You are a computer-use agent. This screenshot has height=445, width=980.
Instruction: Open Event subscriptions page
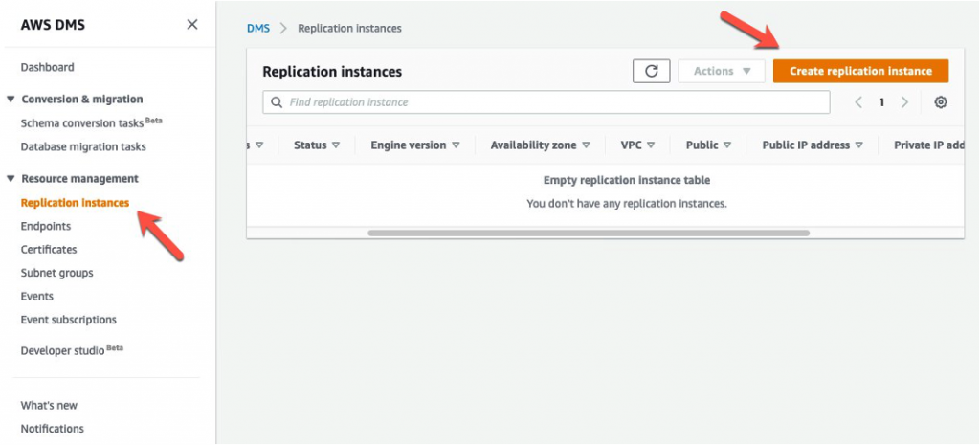pyautogui.click(x=69, y=320)
